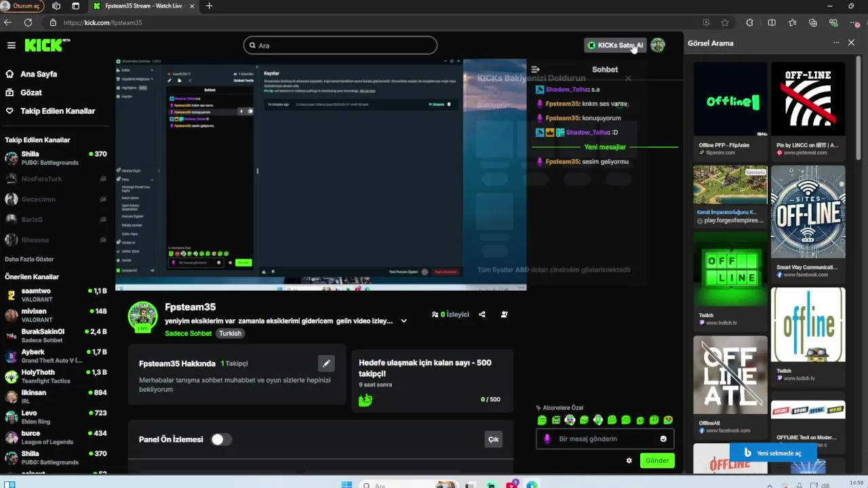This screenshot has width=868, height=488.
Task: Collapse chat using the Sohbet arrow icon
Action: tap(535, 69)
